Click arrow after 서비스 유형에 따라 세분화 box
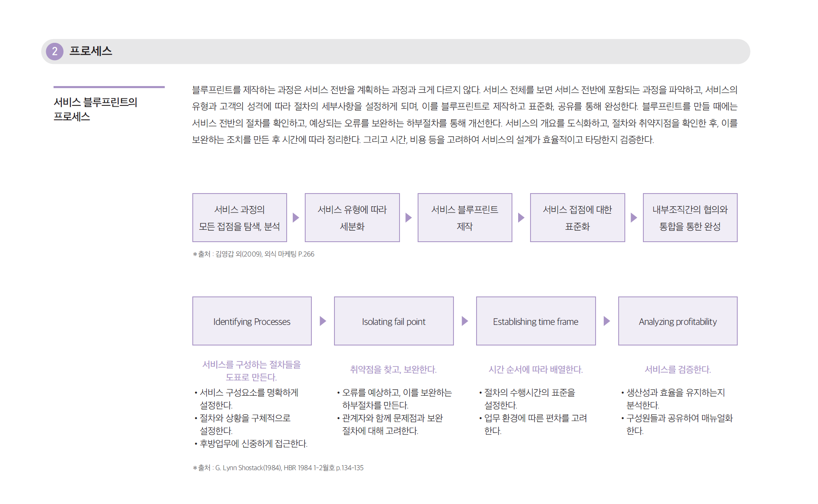The height and width of the screenshot is (504, 818). (409, 217)
